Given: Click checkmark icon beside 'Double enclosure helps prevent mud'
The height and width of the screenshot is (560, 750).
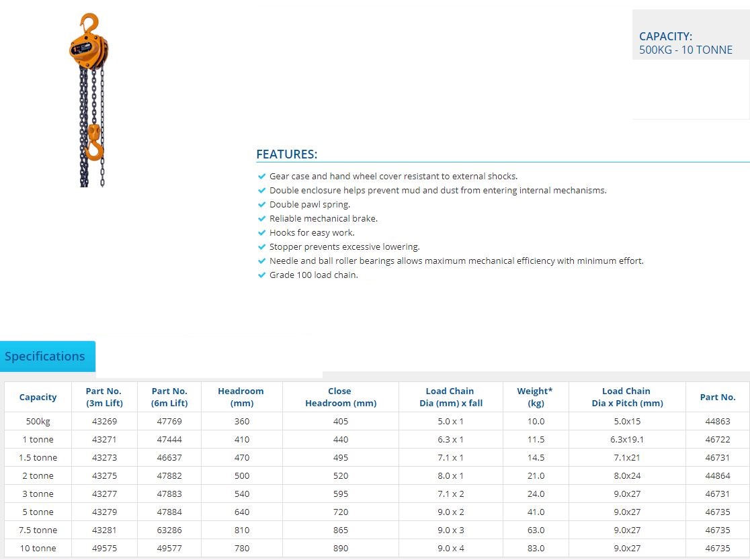Looking at the screenshot, I should [261, 190].
